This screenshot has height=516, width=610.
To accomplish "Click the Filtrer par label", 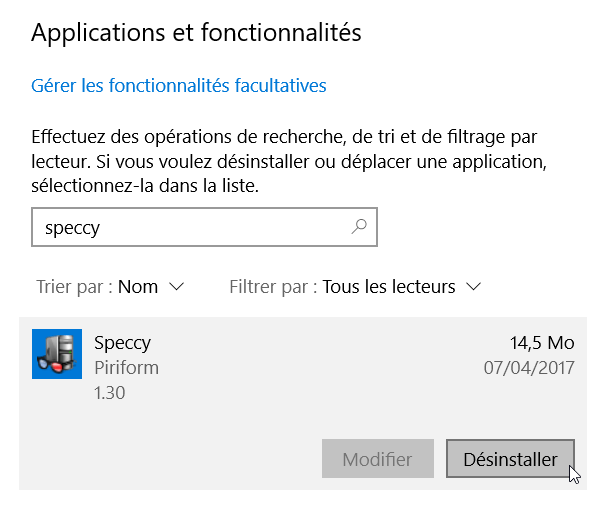I will pos(273,287).
